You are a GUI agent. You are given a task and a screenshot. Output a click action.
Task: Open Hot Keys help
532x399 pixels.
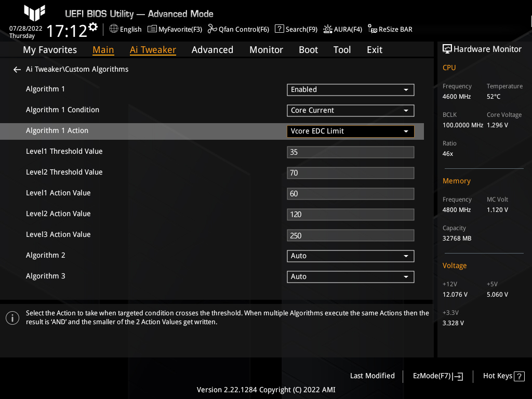pyautogui.click(x=503, y=376)
